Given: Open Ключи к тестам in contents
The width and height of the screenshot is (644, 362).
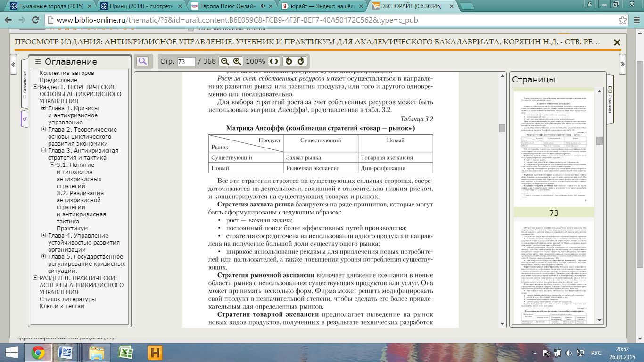Looking at the screenshot, I should coord(62,306).
